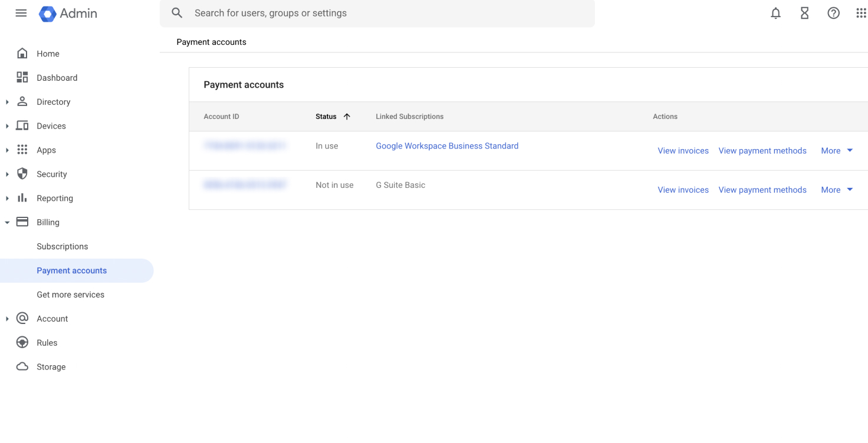This screenshot has height=443, width=868.
Task: Open More dropdown for Business Standard account
Action: (x=837, y=151)
